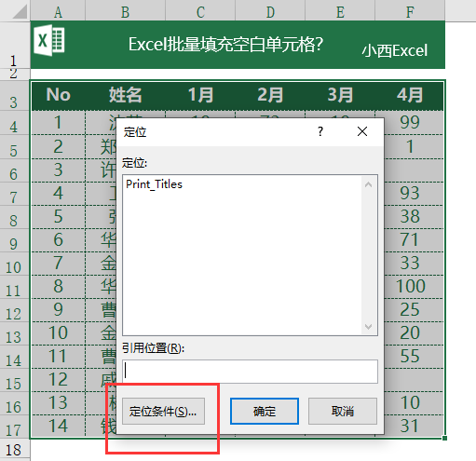The image size is (476, 461).
Task: Select row 7 header
Action: point(15,194)
